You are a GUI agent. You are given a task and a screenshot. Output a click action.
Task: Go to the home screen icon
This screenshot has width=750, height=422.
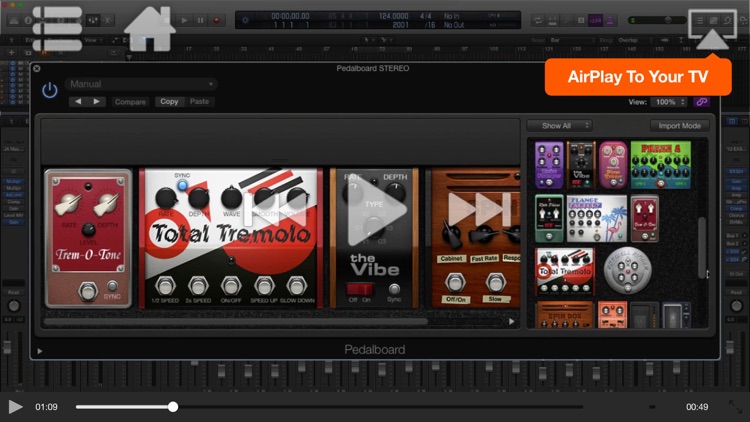point(149,29)
